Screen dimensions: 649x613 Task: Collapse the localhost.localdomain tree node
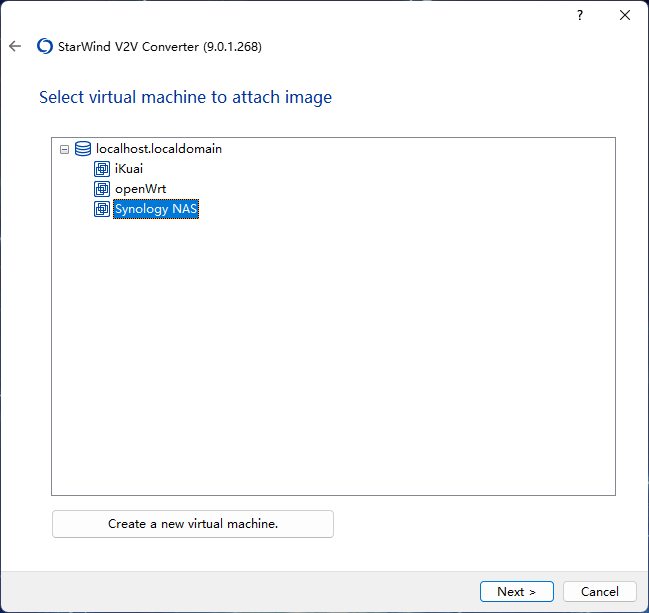64,149
